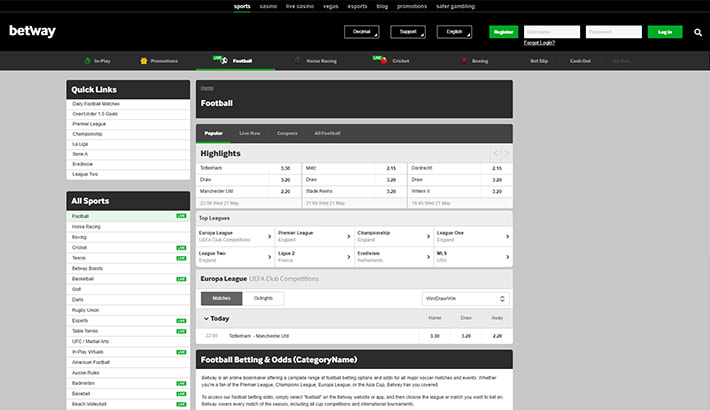The width and height of the screenshot is (710, 410).
Task: Select the Popular tab
Action: [213, 133]
